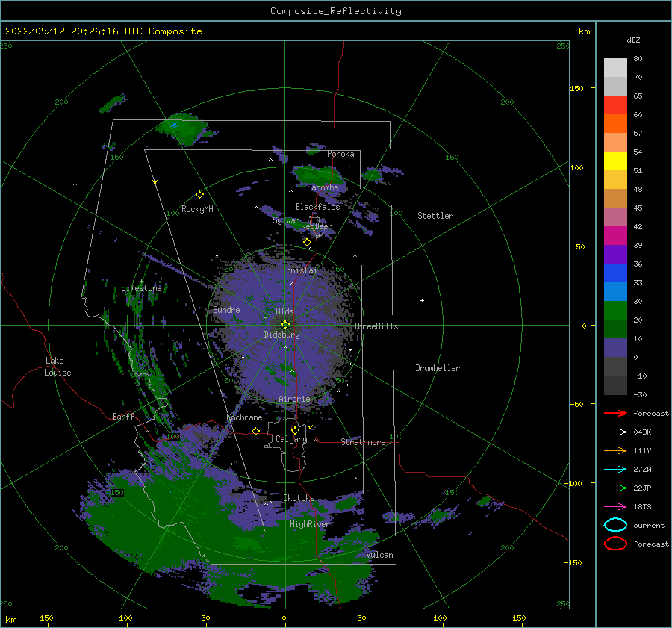
Task: Click the Innisfail town label
Action: tap(302, 270)
